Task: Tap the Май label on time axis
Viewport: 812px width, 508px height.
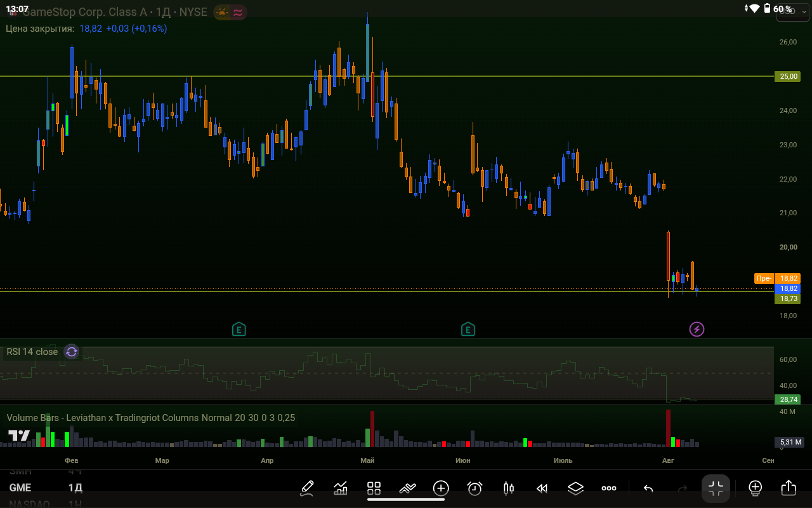Action: 367,460
